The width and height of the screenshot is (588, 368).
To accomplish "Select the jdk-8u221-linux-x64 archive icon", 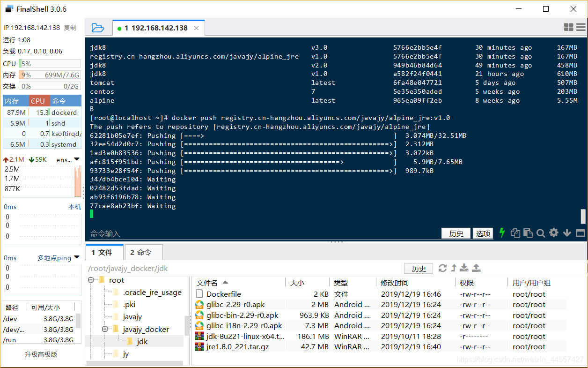I will pyautogui.click(x=199, y=336).
